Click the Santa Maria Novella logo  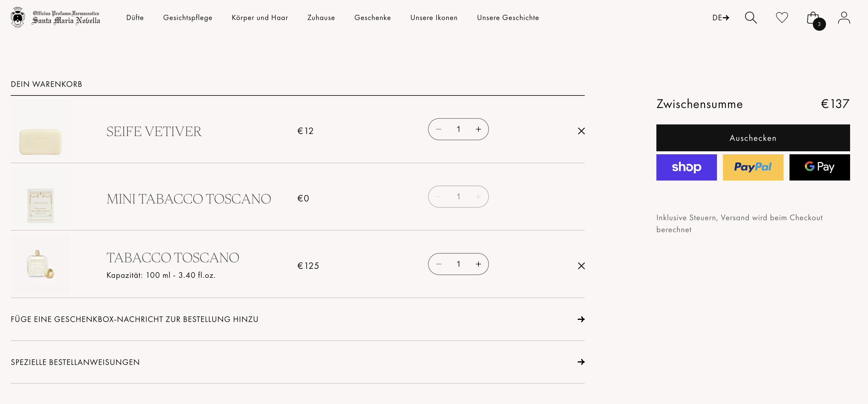(56, 18)
